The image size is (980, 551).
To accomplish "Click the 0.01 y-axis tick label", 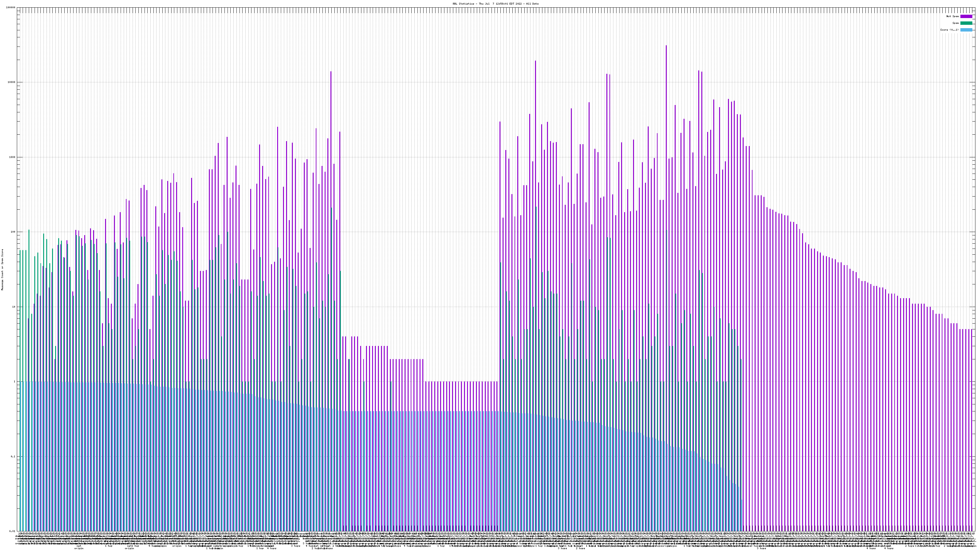I will tap(13, 531).
